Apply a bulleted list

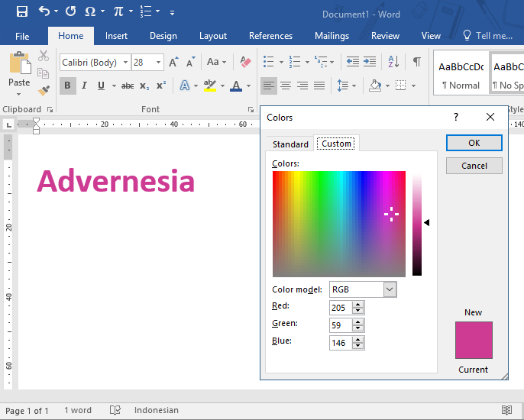pyautogui.click(x=269, y=62)
